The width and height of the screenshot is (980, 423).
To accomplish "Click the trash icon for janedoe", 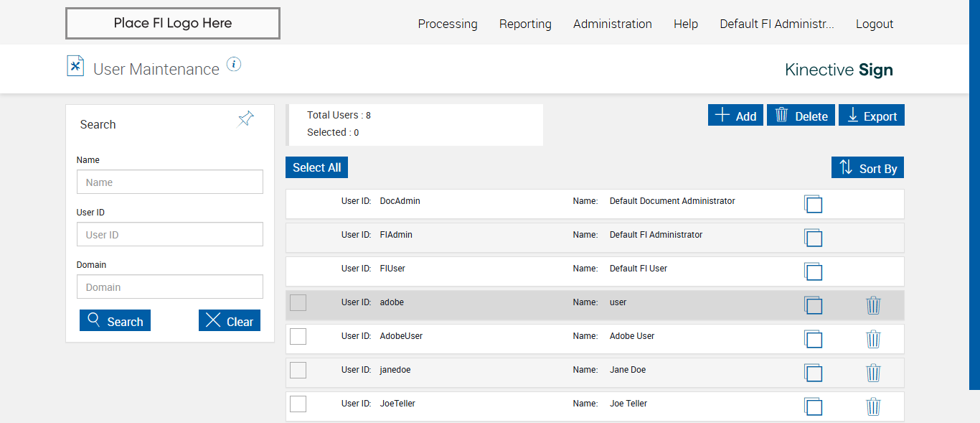I will 873,373.
